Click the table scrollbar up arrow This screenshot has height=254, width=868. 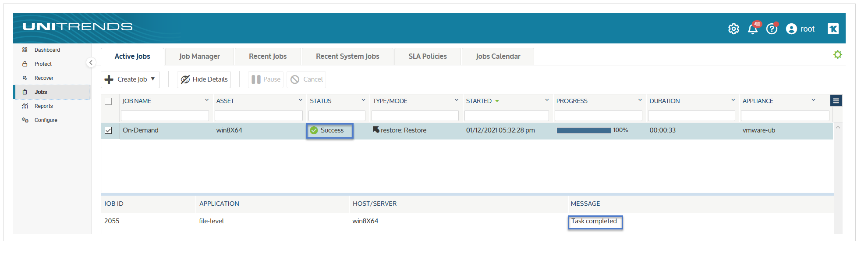pyautogui.click(x=838, y=127)
